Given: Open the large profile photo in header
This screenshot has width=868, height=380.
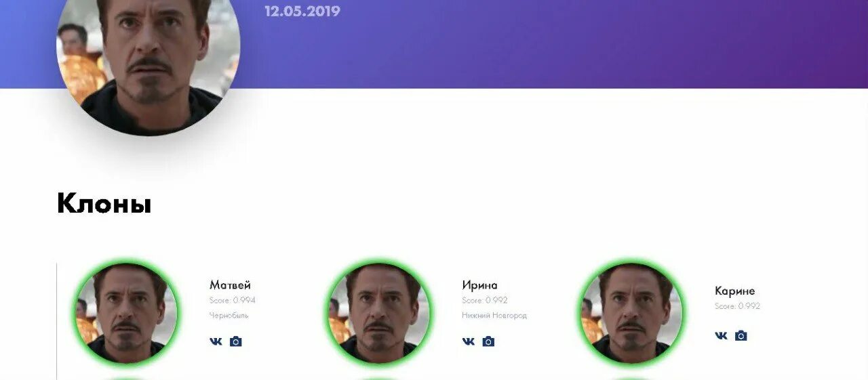Looking at the screenshot, I should 148,58.
